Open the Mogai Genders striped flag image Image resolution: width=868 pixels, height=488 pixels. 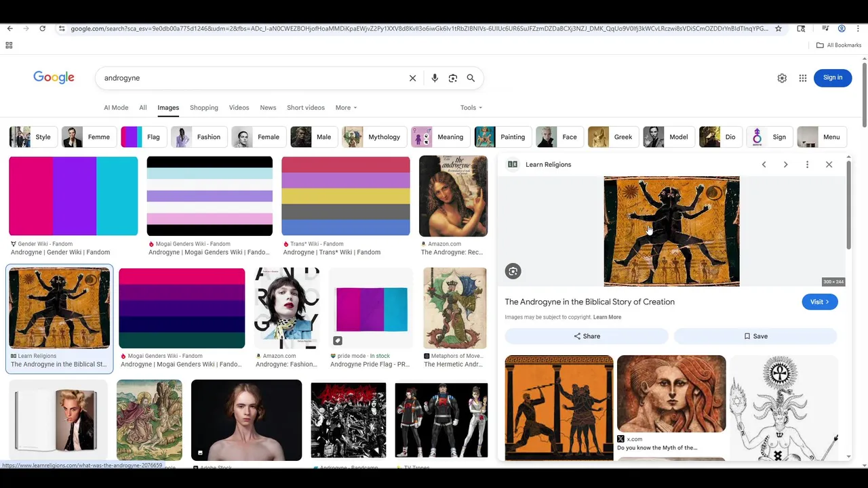tap(210, 196)
